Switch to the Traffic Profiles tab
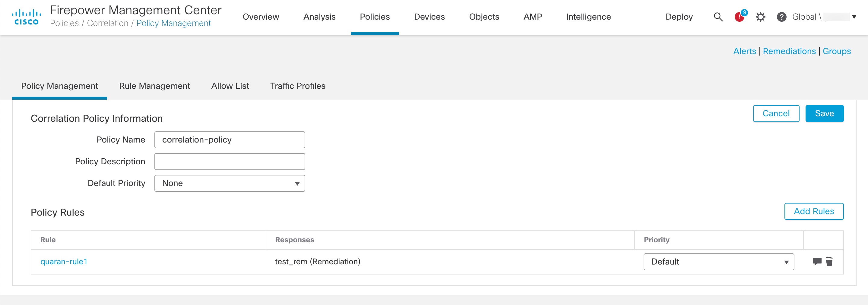Screen dimensions: 868x305 tap(298, 86)
